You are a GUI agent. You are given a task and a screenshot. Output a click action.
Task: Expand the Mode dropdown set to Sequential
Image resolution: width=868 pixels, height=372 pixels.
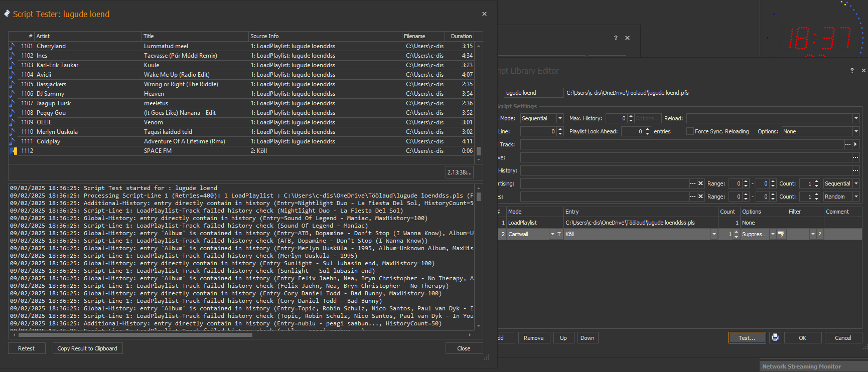[560, 118]
